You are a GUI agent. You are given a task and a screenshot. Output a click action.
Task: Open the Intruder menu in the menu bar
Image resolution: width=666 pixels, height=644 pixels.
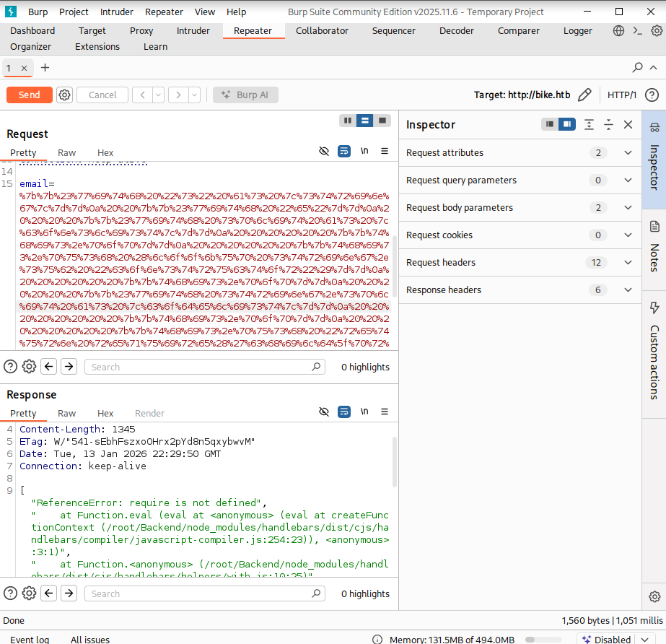(116, 12)
